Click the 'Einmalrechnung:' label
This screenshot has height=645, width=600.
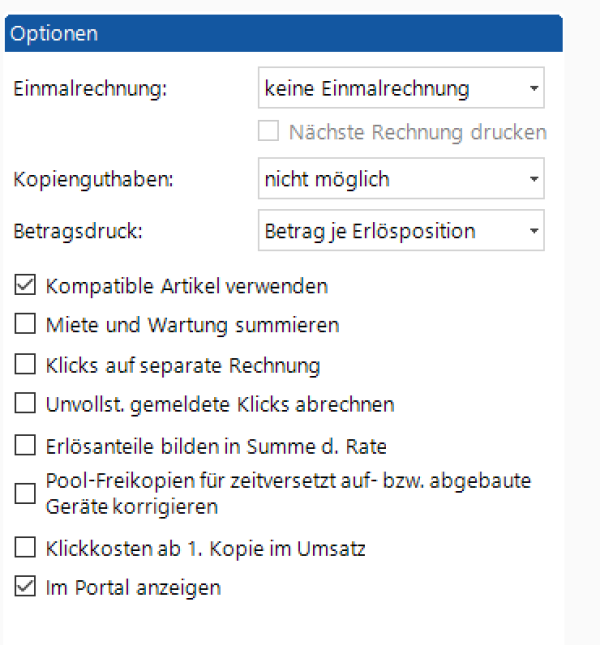pos(90,88)
